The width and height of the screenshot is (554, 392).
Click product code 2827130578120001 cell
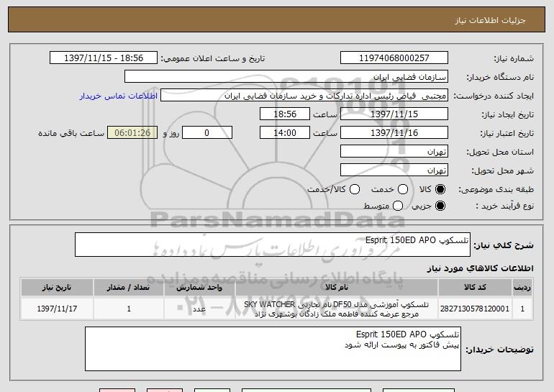tap(475, 309)
